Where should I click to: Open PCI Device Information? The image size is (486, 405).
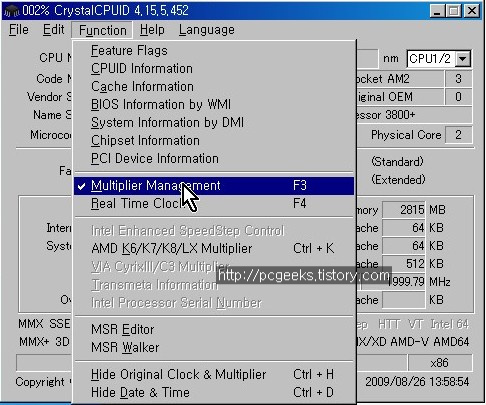coord(214,159)
